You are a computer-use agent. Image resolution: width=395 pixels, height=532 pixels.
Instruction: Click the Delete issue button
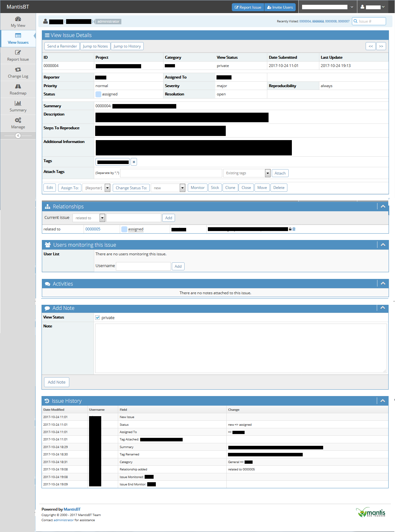(279, 188)
